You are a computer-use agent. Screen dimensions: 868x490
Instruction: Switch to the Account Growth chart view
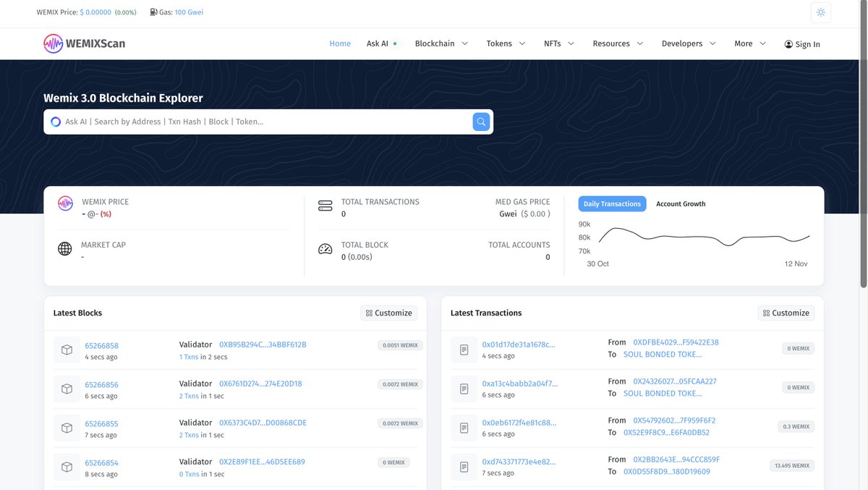point(680,203)
